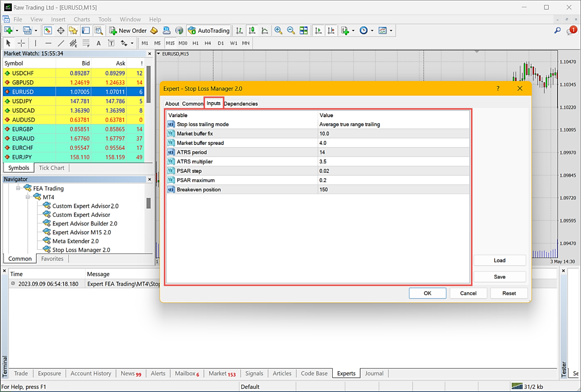Open the Data Window crosshair icon
Screen dimensions: 581x392
(61, 30)
